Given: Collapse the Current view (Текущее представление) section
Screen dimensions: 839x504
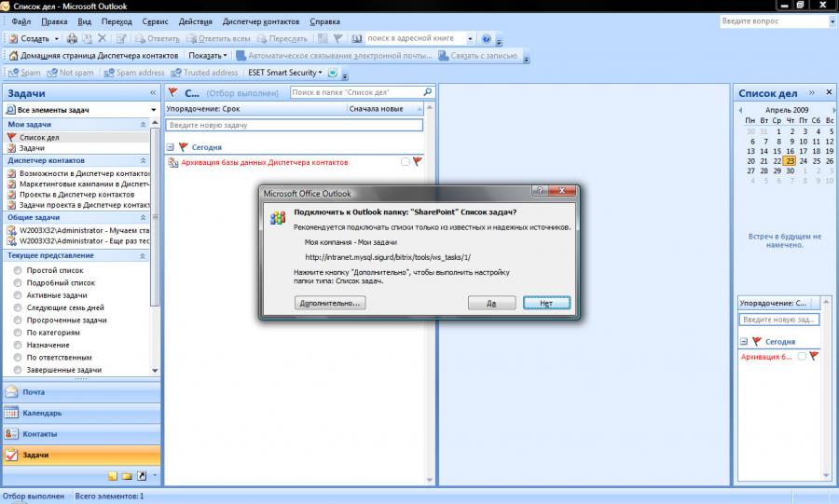Looking at the screenshot, I should click(x=143, y=256).
